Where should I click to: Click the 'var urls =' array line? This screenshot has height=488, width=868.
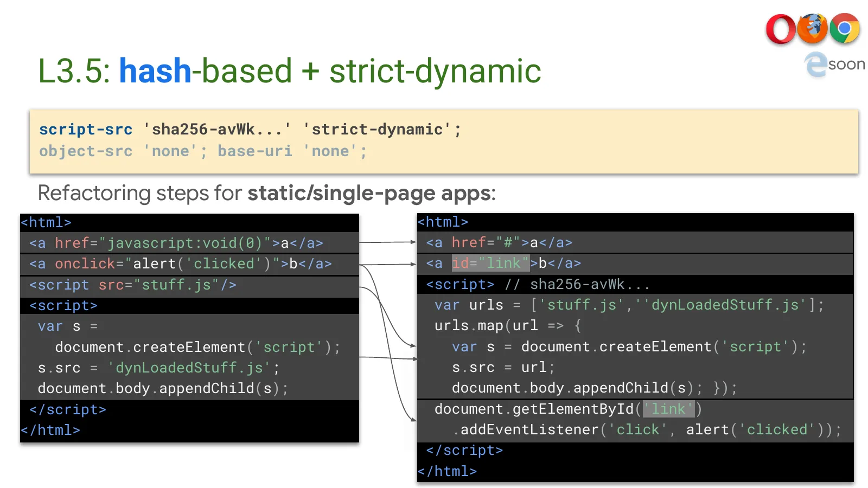click(629, 305)
